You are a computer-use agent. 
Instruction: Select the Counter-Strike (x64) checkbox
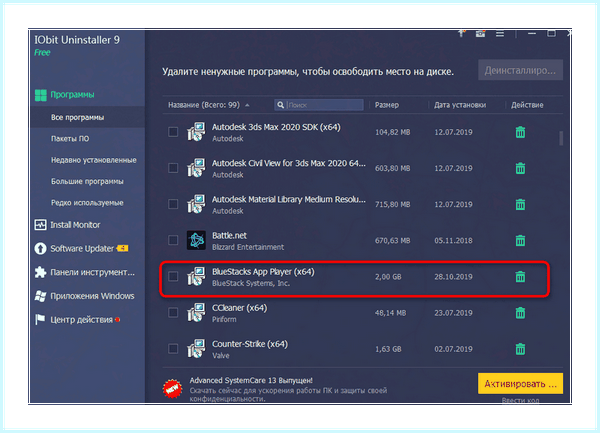(x=173, y=349)
